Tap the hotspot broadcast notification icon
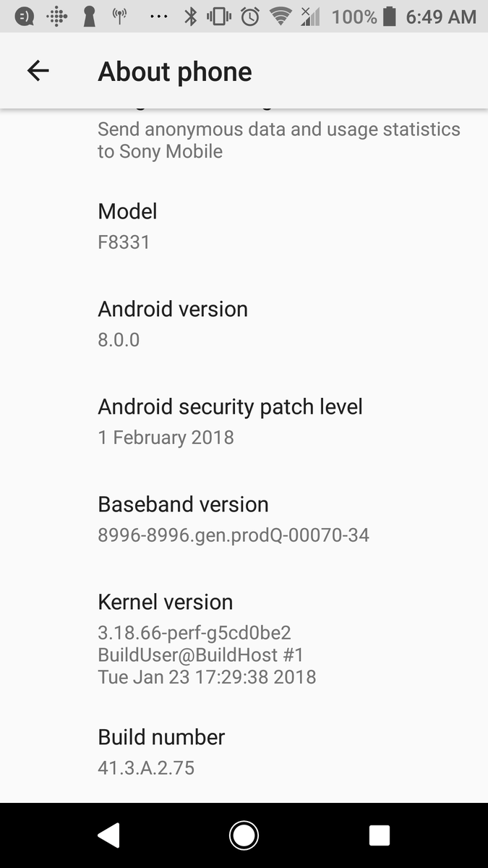This screenshot has height=868, width=488. (x=120, y=17)
